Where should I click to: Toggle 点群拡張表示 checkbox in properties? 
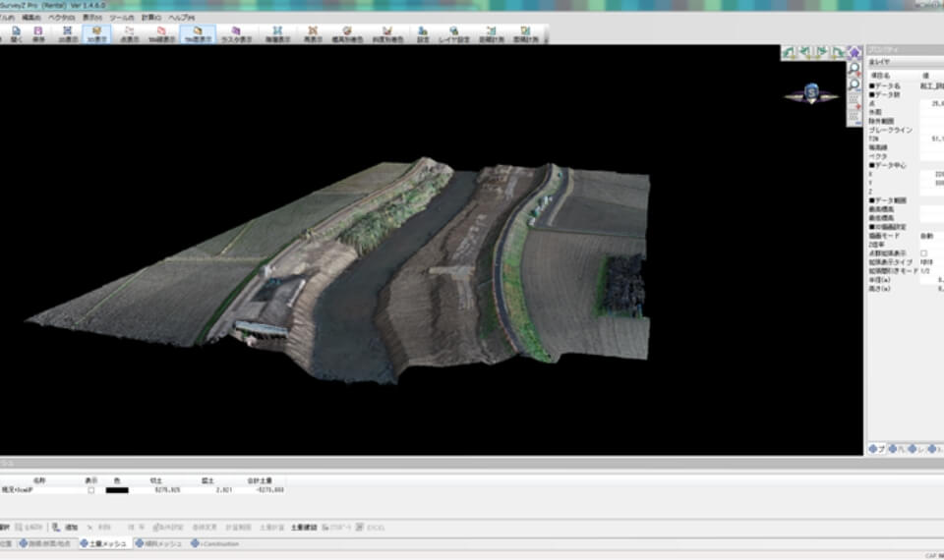pos(922,253)
